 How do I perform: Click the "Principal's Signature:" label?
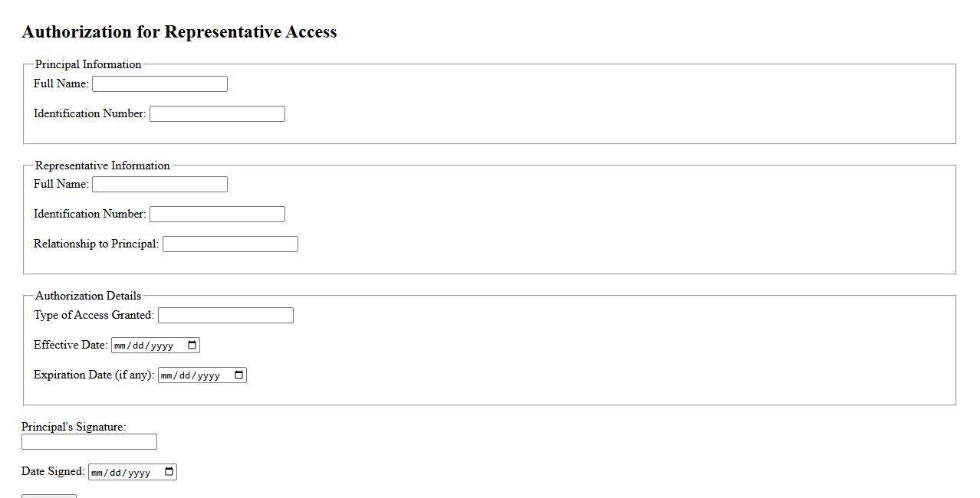pyautogui.click(x=74, y=427)
